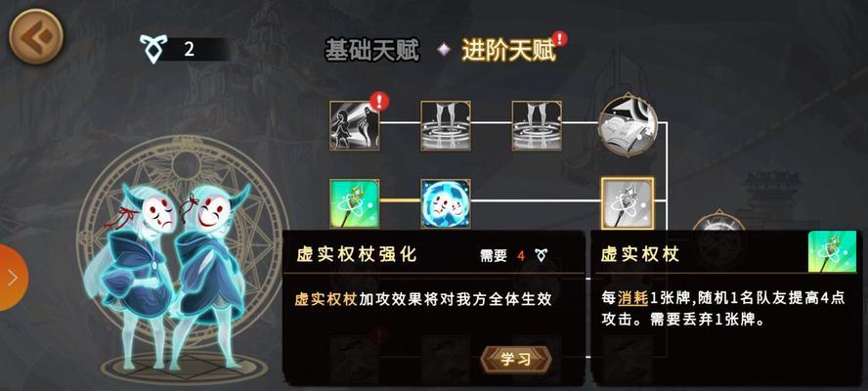Tap the 学习 button
The image size is (868, 391).
point(515,359)
